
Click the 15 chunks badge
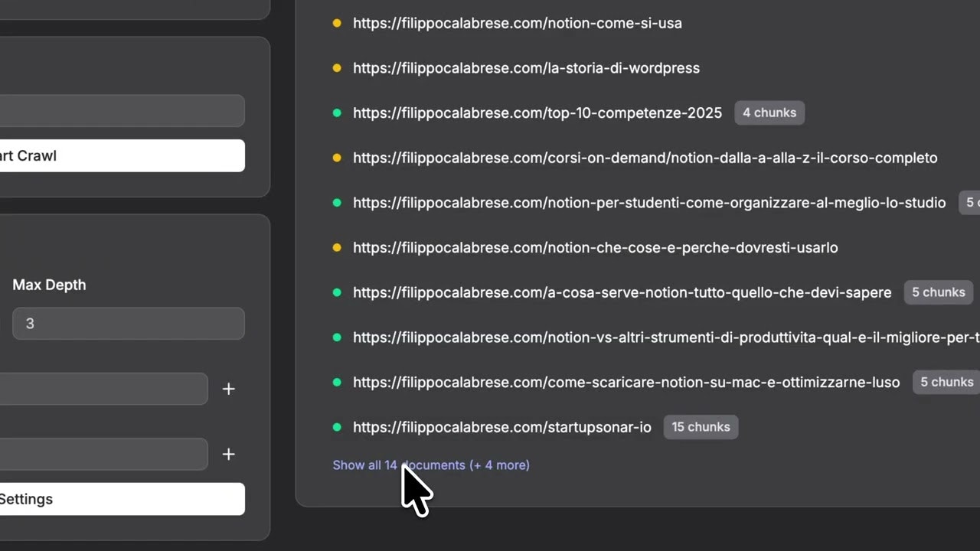[701, 427]
